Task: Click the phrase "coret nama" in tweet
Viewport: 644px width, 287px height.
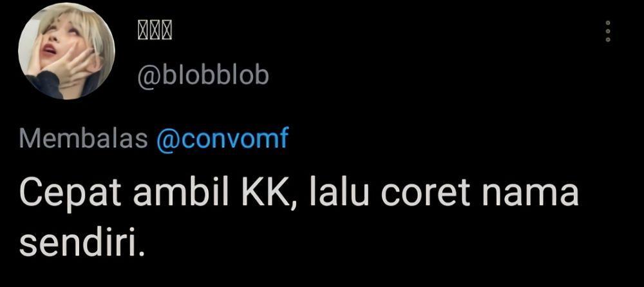Action: click(480, 194)
